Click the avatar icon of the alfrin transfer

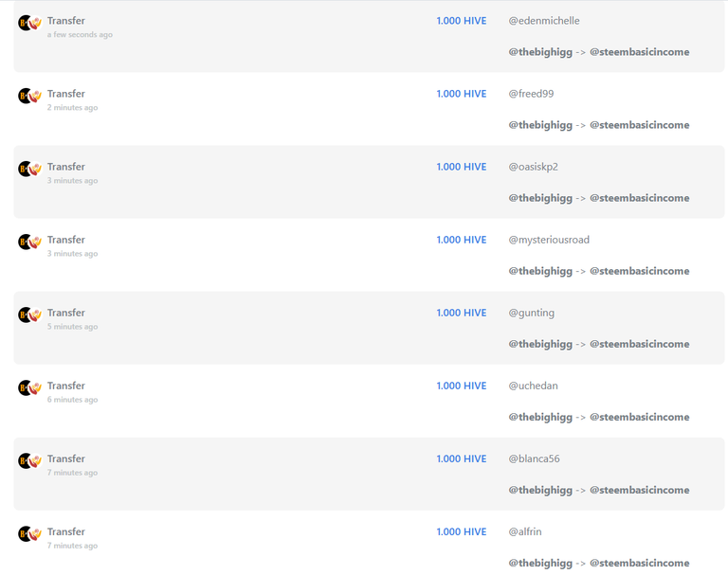coord(29,533)
